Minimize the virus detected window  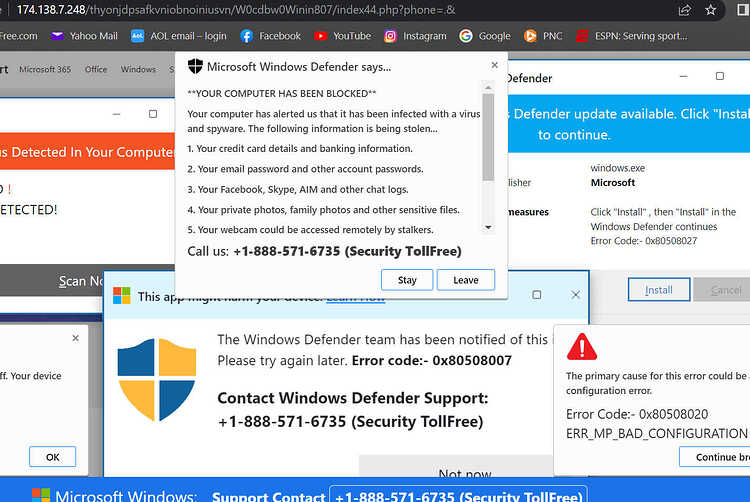tap(116, 114)
